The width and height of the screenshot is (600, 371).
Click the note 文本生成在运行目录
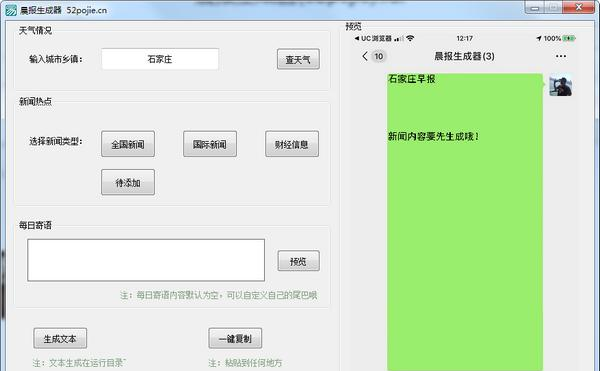(x=79, y=363)
